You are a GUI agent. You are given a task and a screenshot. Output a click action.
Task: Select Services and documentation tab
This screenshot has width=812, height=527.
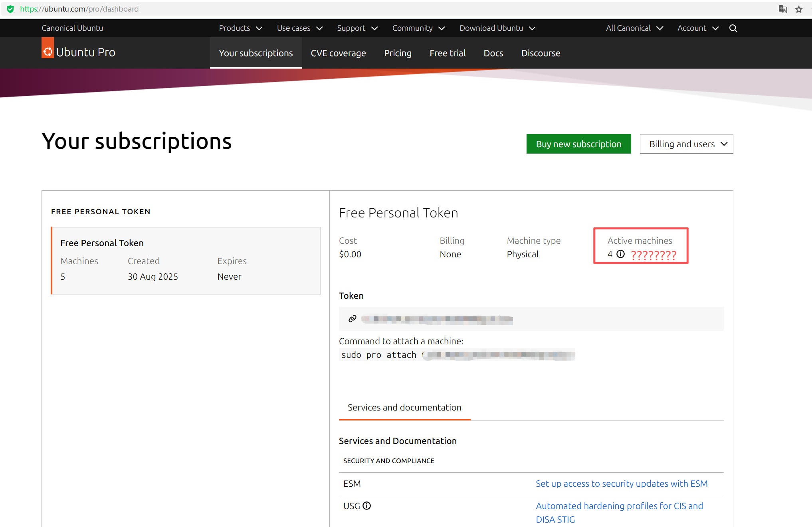pyautogui.click(x=404, y=408)
